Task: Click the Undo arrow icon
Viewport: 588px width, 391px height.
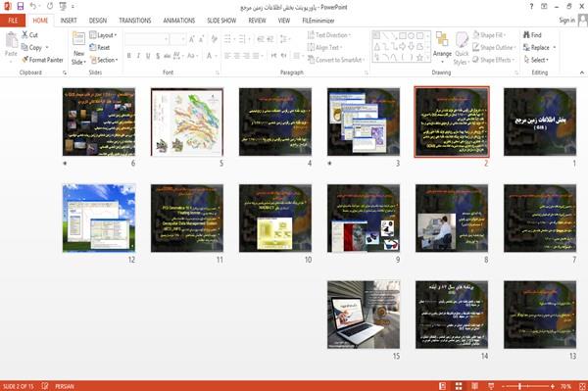Action: tap(33, 7)
